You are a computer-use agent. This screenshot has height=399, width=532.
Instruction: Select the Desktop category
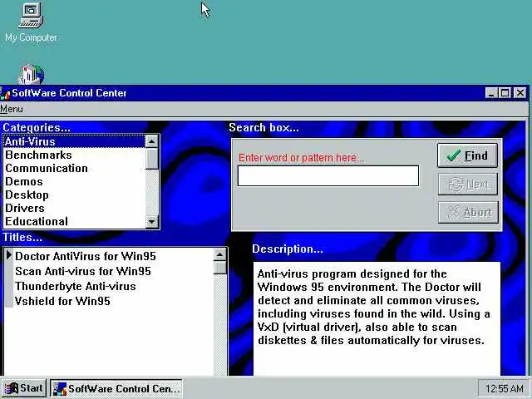pos(74,195)
